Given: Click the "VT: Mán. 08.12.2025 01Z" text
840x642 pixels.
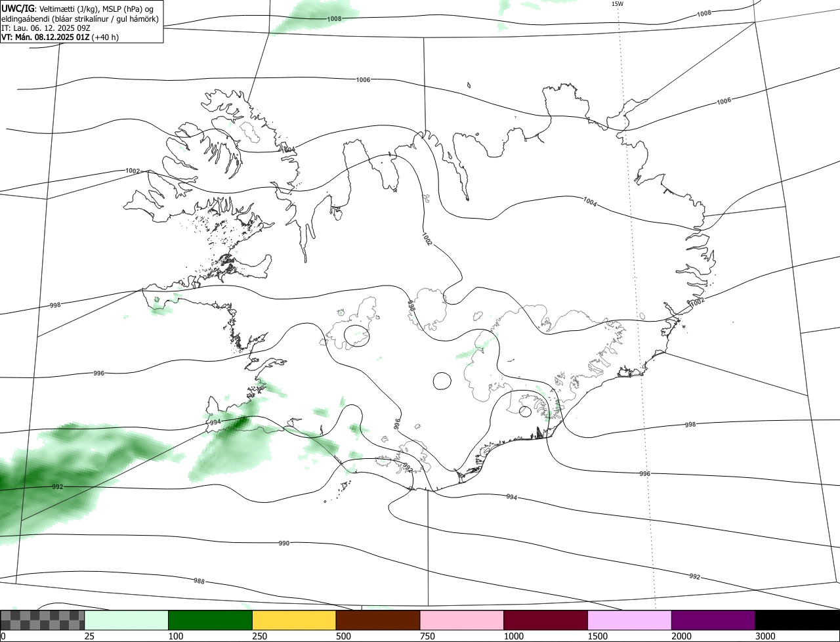Looking at the screenshot, I should 45,37.
